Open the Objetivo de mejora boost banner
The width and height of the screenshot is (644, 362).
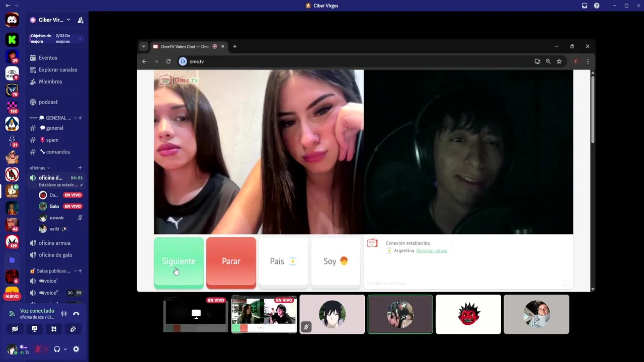coord(56,39)
